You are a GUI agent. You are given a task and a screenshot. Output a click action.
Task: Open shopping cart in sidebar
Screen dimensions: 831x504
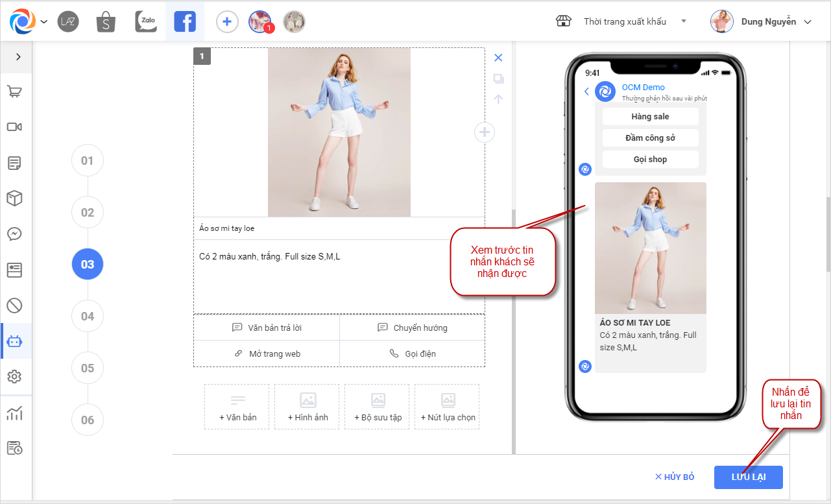click(x=15, y=91)
